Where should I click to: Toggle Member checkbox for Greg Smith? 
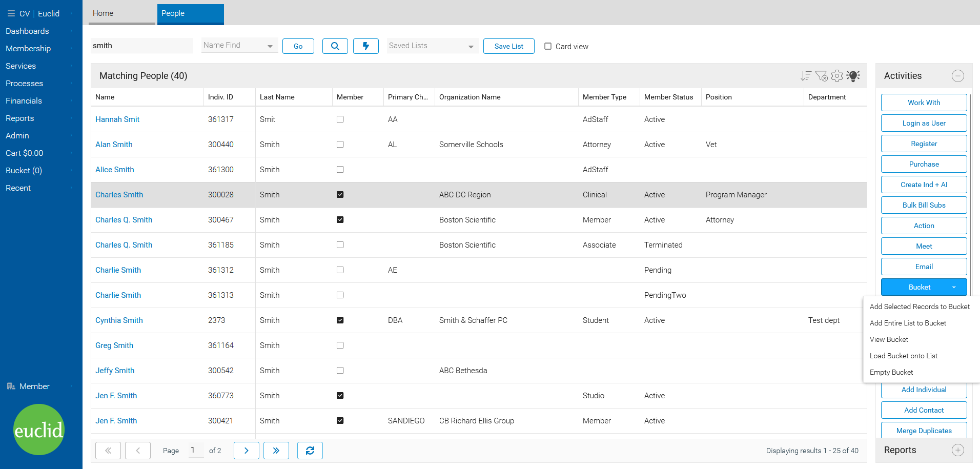pyautogui.click(x=340, y=345)
